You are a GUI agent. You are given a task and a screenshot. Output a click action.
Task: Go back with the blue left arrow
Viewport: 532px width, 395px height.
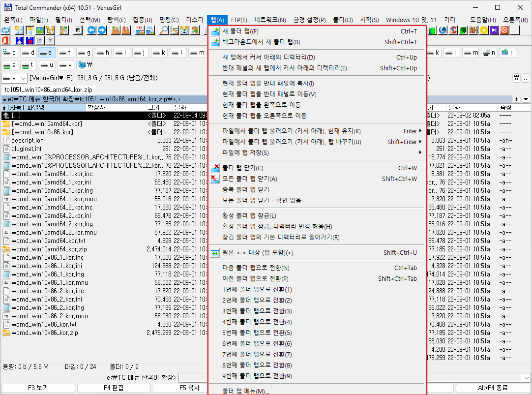tap(91, 30)
